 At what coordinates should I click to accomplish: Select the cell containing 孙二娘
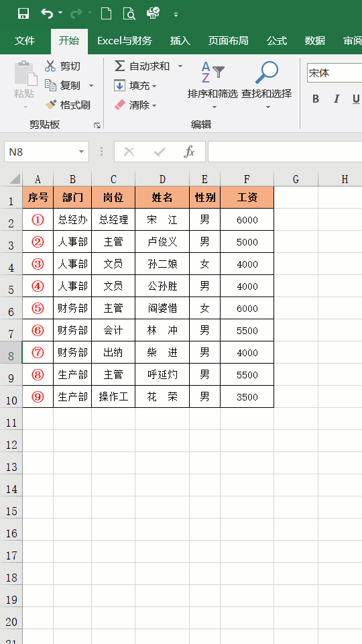(162, 264)
